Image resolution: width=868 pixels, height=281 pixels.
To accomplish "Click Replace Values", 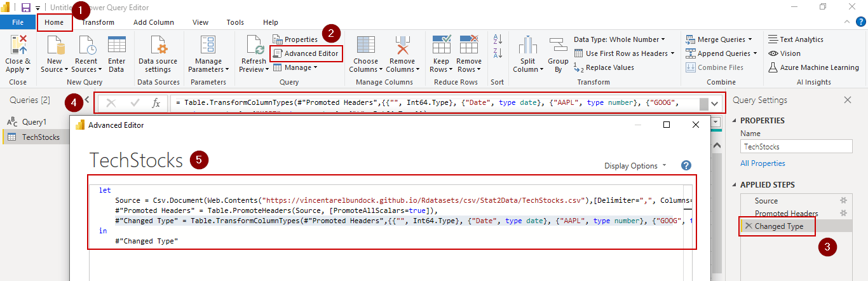I will click(x=604, y=67).
